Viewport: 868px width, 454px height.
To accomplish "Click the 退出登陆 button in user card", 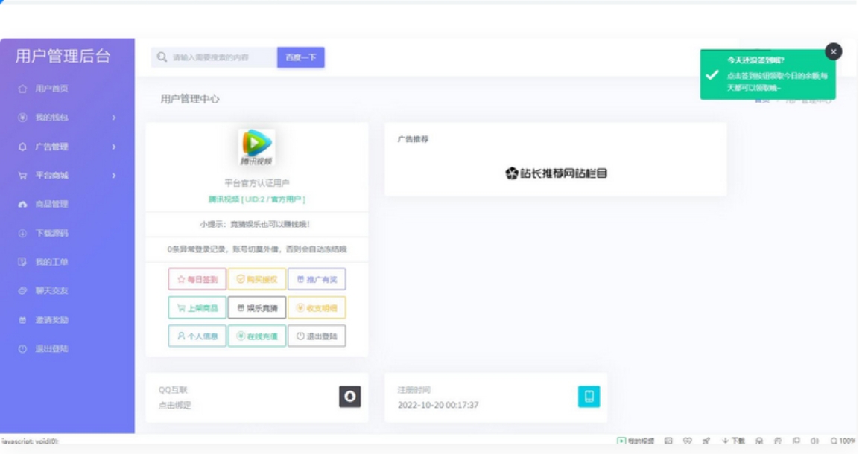I will pos(317,336).
